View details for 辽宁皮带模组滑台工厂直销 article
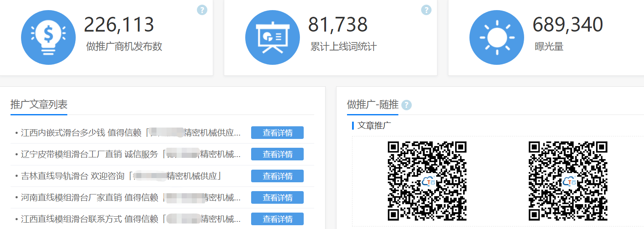644x229 pixels. coord(277,154)
